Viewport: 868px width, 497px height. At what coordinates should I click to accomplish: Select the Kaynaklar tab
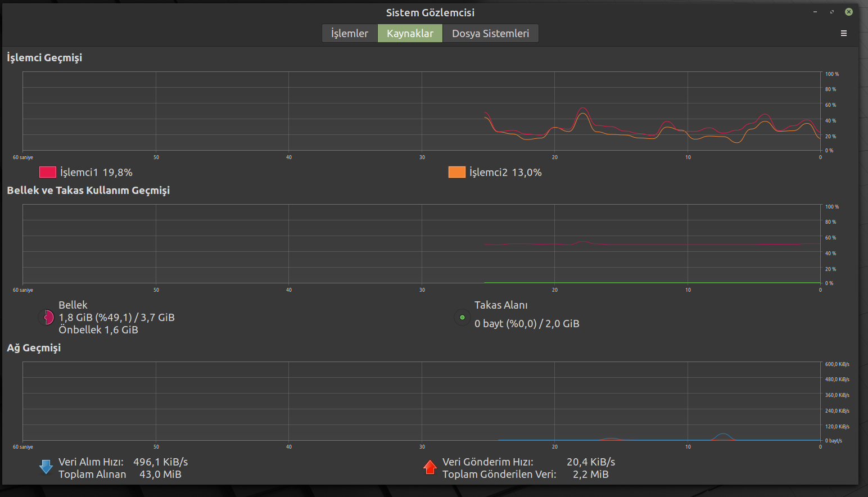point(410,33)
